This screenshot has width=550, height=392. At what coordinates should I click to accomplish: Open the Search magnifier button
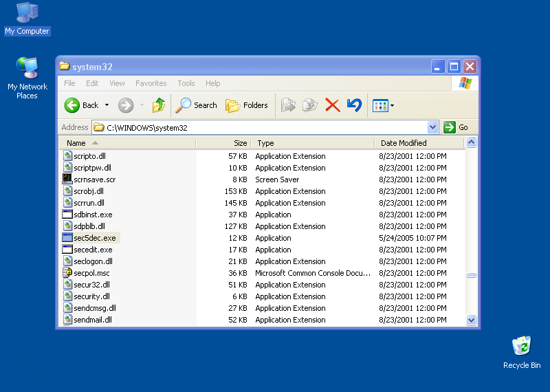(196, 105)
